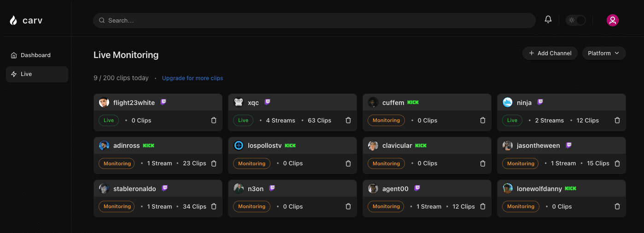Remove the ninja channel via trash icon
The image size is (644, 233).
click(x=617, y=120)
